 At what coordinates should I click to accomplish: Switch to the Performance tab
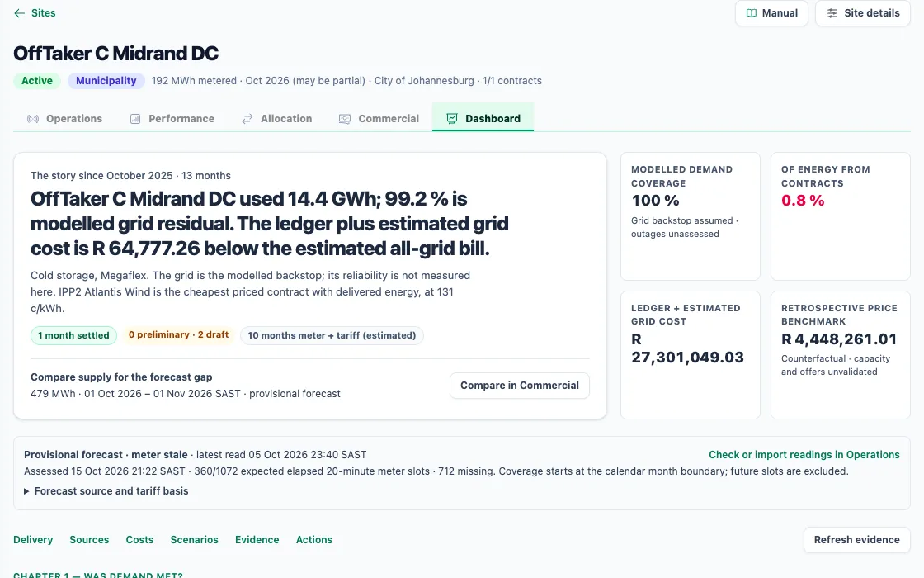[172, 119]
